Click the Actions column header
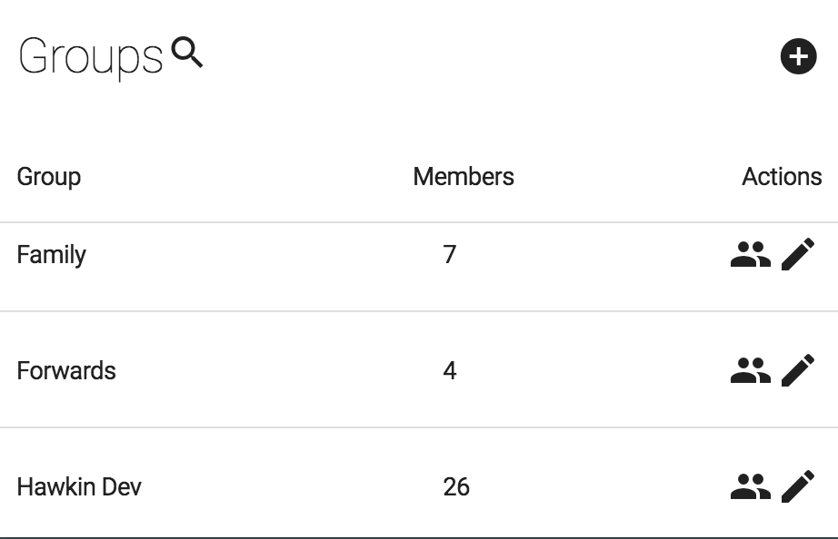Image resolution: width=838 pixels, height=539 pixels. [781, 177]
